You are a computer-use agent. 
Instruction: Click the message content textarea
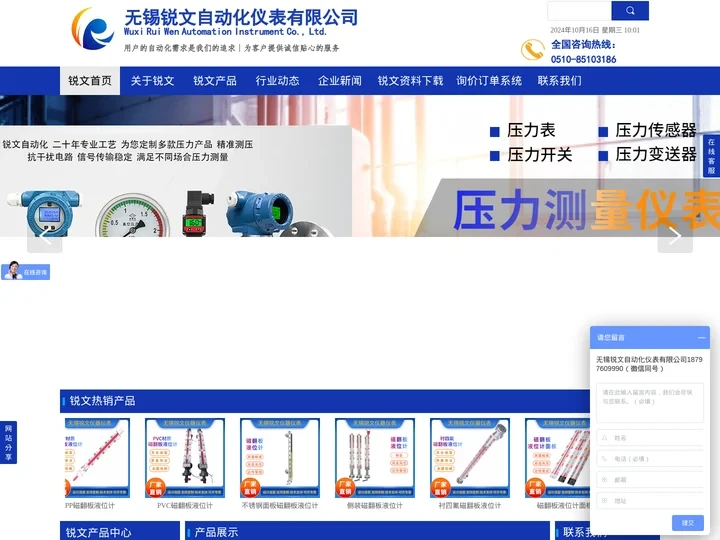pos(650,403)
